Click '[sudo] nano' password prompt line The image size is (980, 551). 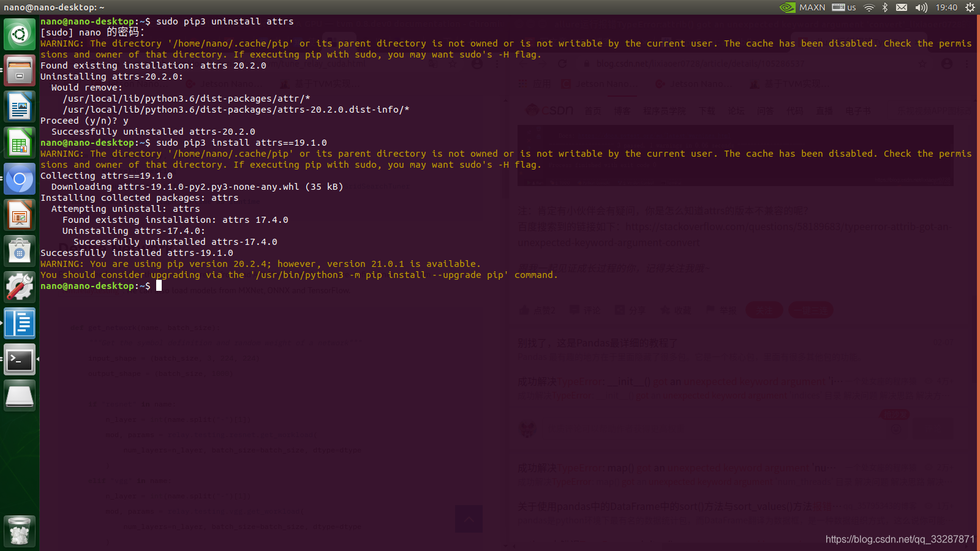point(92,32)
